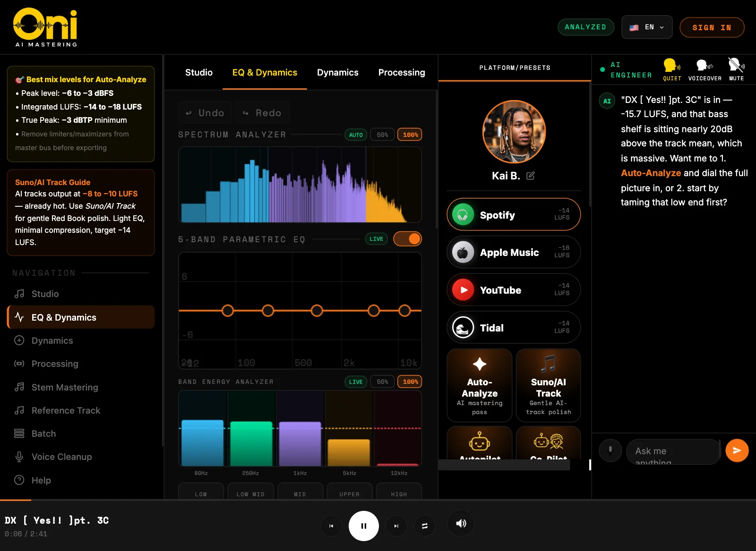Open Reference Track in navigation

tap(81, 410)
